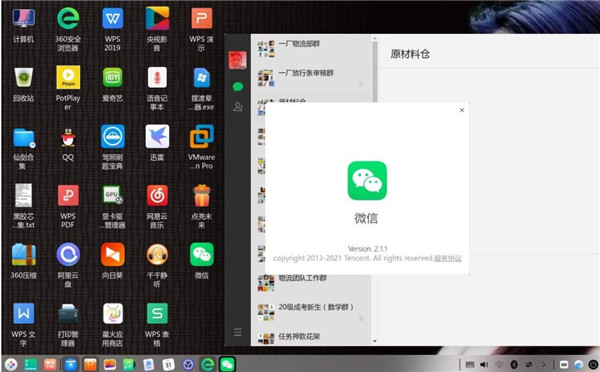Viewport: 600px width, 372px height.
Task: Click the Bluetooth tray icon
Action: pos(514,365)
